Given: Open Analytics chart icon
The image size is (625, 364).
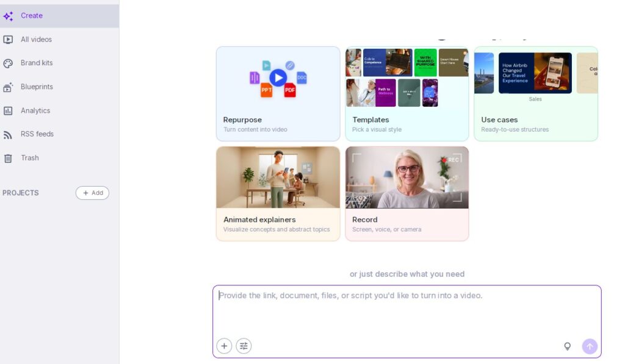Looking at the screenshot, I should pyautogui.click(x=8, y=111).
